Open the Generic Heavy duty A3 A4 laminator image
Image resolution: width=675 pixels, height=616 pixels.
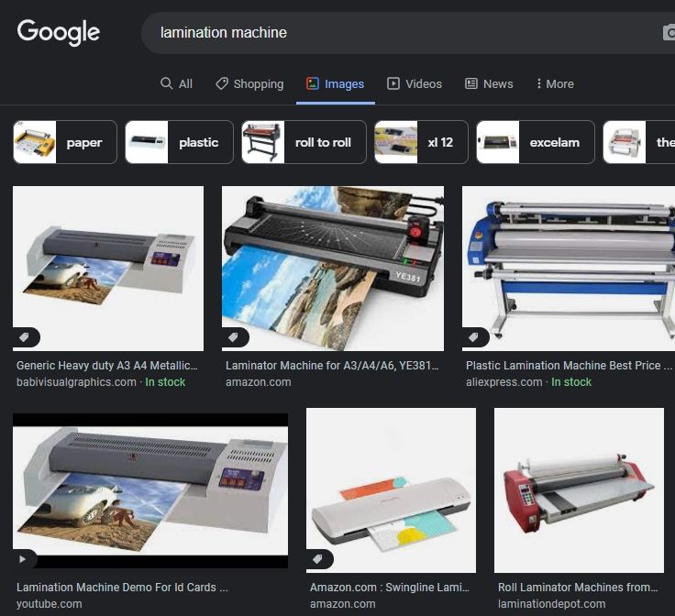tap(108, 269)
